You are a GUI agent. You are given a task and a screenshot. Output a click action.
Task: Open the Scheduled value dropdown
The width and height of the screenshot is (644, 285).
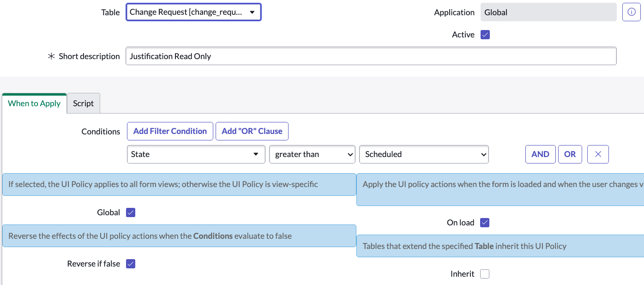(423, 154)
